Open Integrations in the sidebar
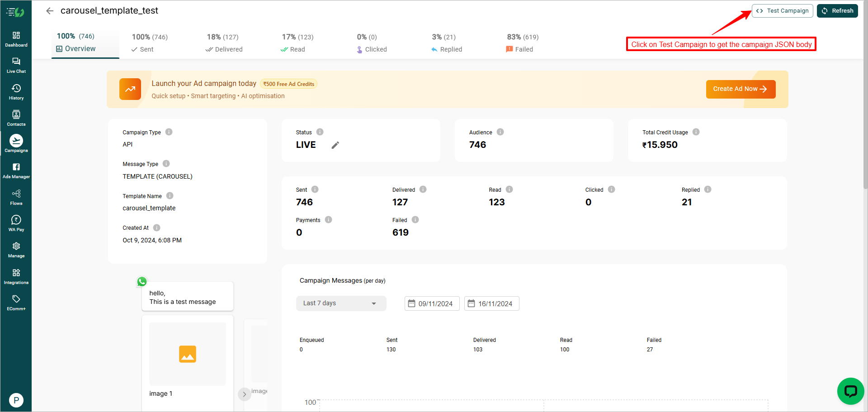The width and height of the screenshot is (868, 412). coord(16,276)
